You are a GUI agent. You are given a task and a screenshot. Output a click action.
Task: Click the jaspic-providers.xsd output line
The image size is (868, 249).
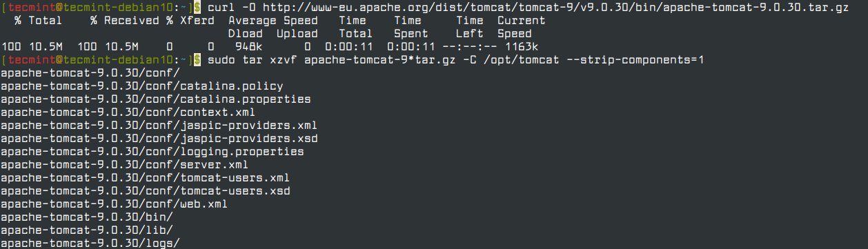159,139
